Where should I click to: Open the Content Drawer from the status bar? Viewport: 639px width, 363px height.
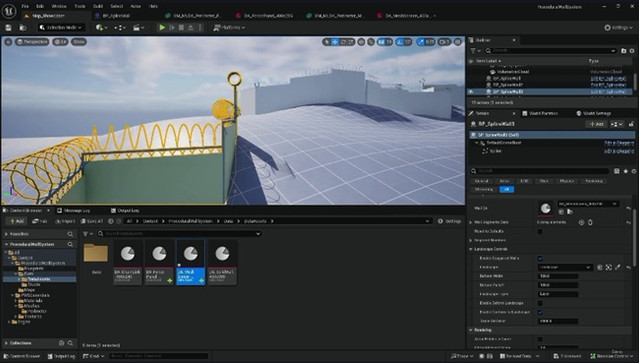click(22, 356)
